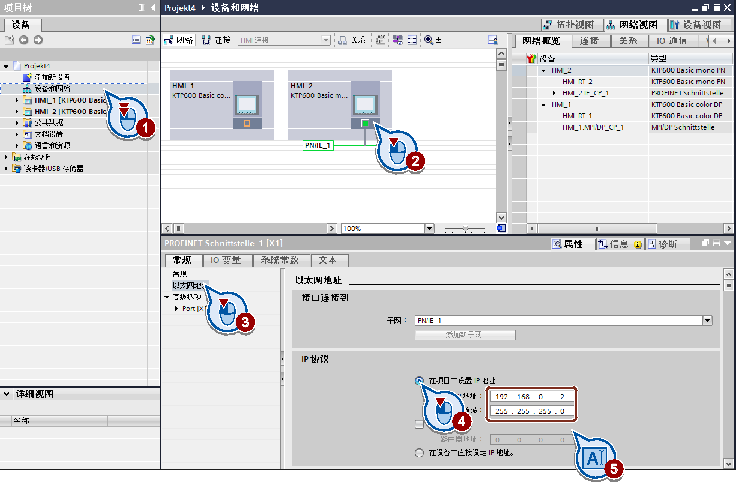736x482 pixels.
Task: Click the Add new subnet button
Action: tap(465, 335)
